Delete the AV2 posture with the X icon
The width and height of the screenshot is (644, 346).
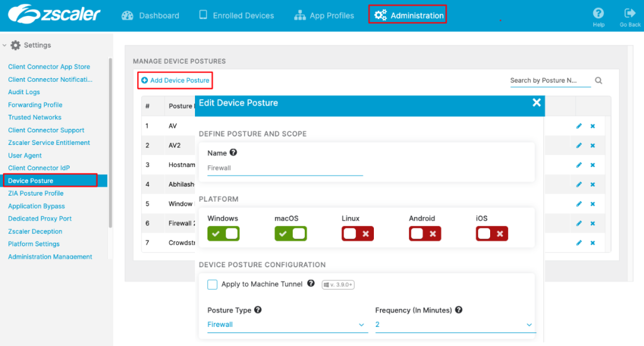(x=592, y=145)
